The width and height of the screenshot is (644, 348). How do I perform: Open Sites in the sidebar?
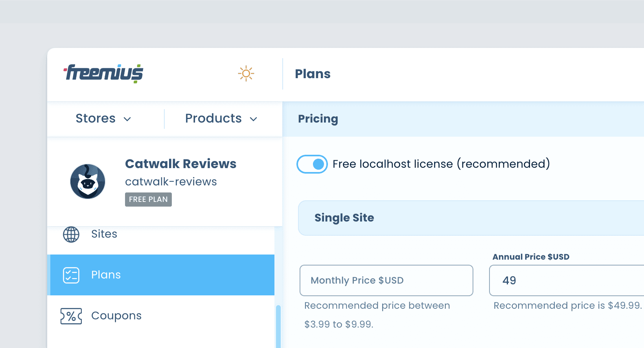pyautogui.click(x=161, y=234)
